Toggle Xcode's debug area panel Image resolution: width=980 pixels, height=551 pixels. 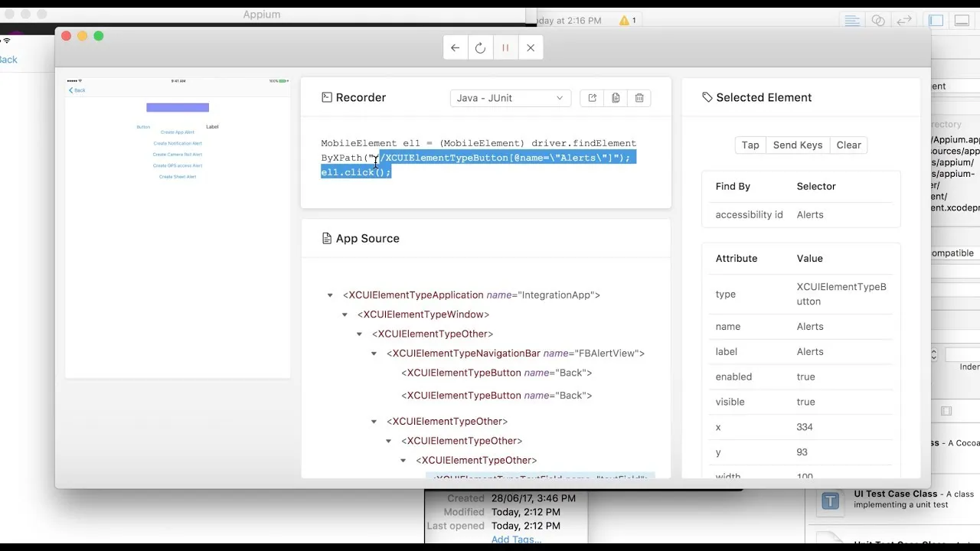pyautogui.click(x=960, y=21)
